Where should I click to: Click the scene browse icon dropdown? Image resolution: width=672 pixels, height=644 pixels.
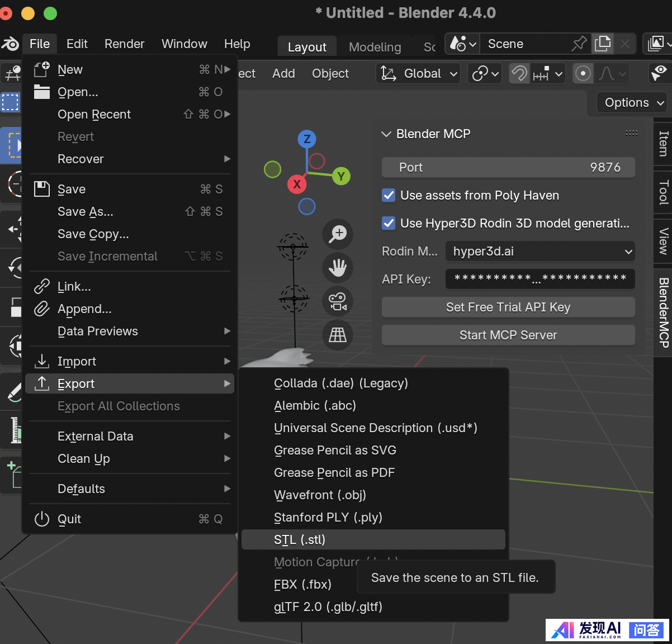[x=463, y=44]
